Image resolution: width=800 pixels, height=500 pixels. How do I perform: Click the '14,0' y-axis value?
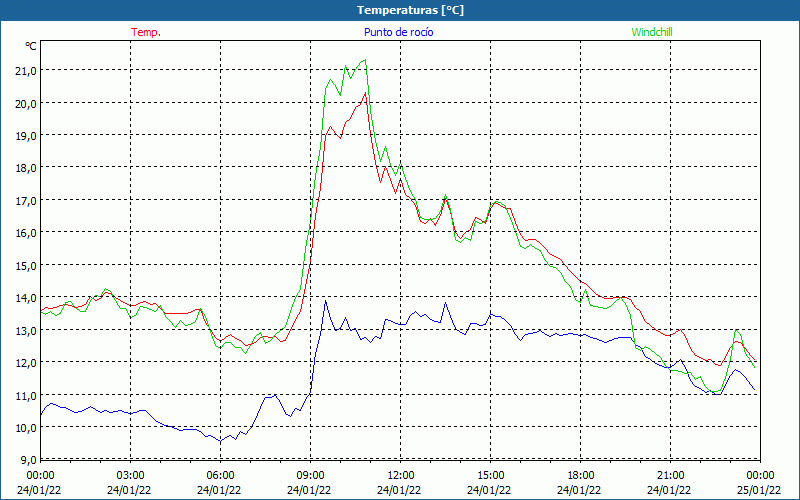[x=26, y=297]
